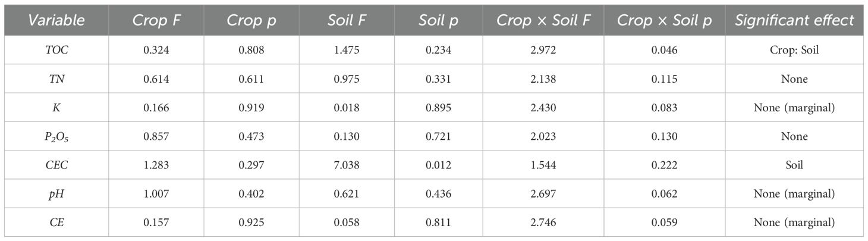This screenshot has height=241, width=868.
Task: Click the CE row label
Action: (56, 223)
